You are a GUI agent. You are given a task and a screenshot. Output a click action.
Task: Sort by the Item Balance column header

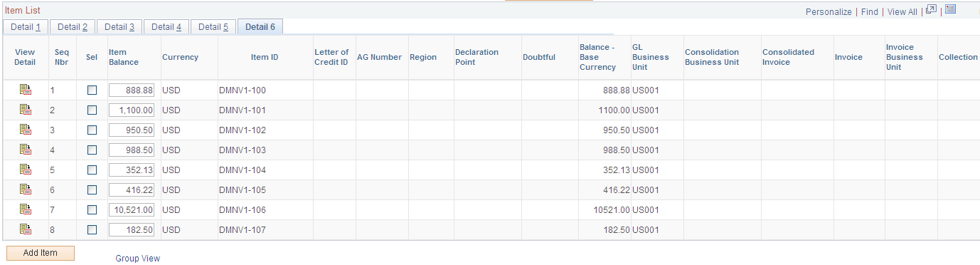(x=124, y=57)
